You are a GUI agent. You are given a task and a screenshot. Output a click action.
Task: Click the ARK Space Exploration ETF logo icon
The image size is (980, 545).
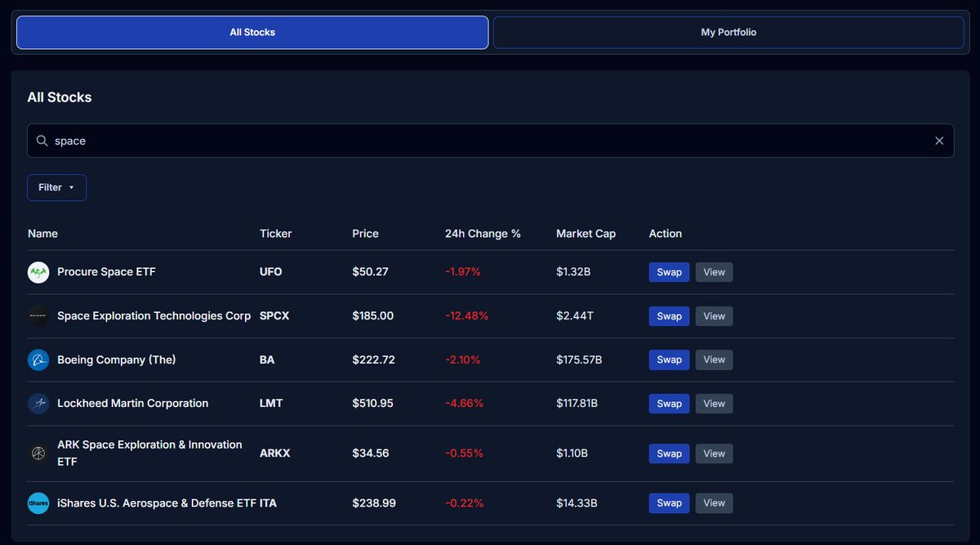point(38,453)
